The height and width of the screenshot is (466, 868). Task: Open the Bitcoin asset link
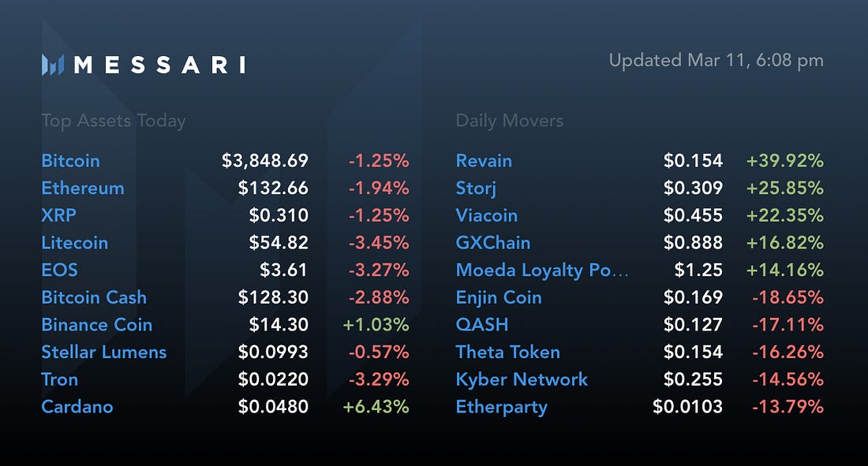pyautogui.click(x=71, y=161)
